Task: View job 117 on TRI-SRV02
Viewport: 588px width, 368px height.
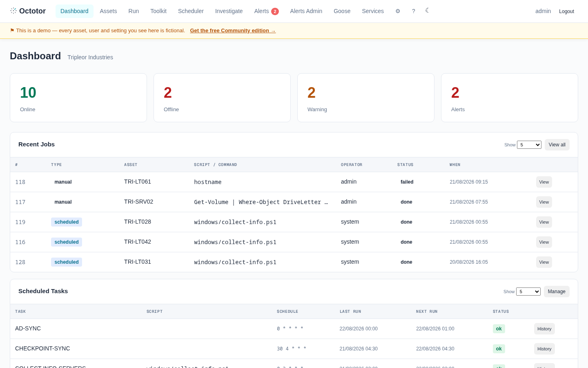Action: pyautogui.click(x=544, y=202)
